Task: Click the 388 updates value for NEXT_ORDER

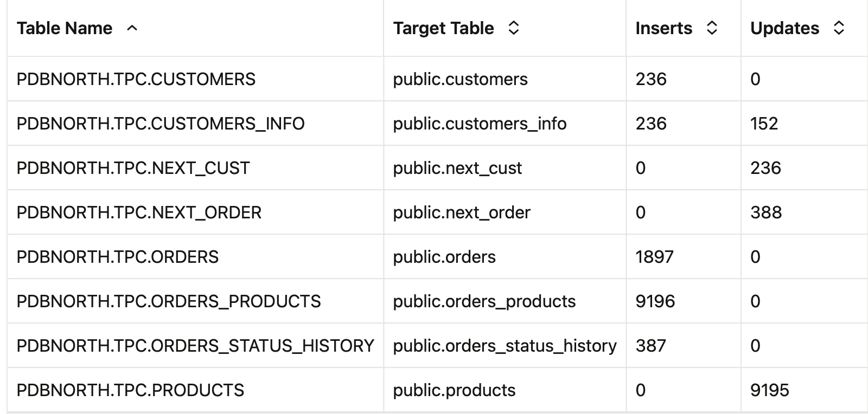Action: tap(764, 212)
